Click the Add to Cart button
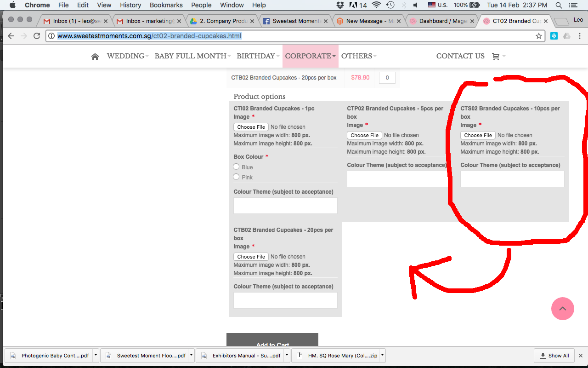Screen dimensions: 588x368 click(272, 343)
